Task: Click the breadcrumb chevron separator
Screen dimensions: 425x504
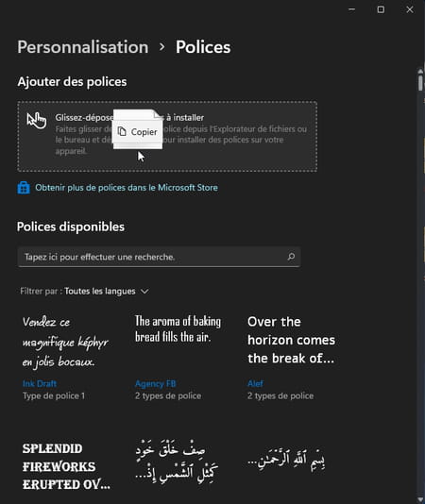Action: 162,47
